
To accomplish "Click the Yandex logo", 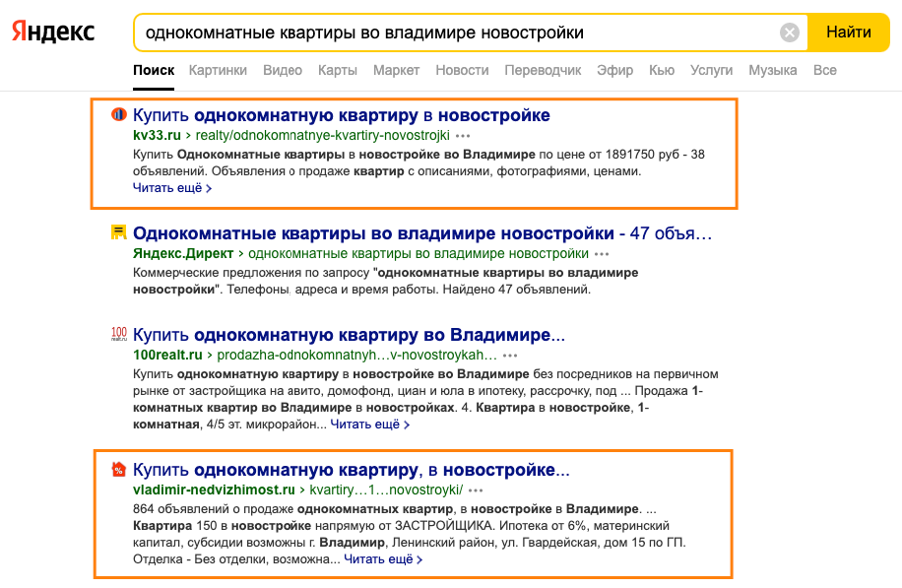I will pos(51,31).
